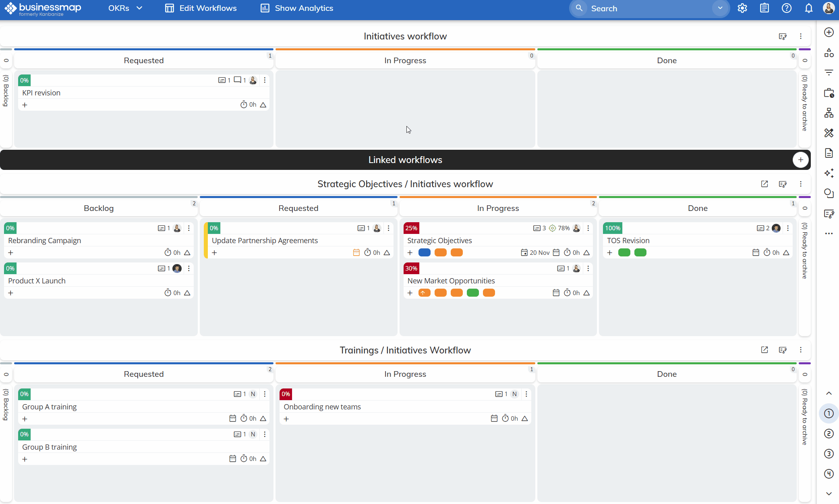839x504 pixels.
Task: Open the user profile avatar
Action: click(829, 8)
